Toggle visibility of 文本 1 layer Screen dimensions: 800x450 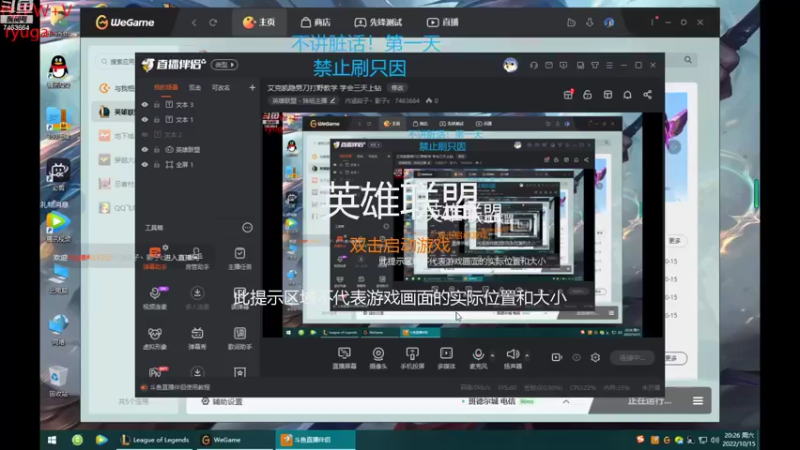pos(145,119)
